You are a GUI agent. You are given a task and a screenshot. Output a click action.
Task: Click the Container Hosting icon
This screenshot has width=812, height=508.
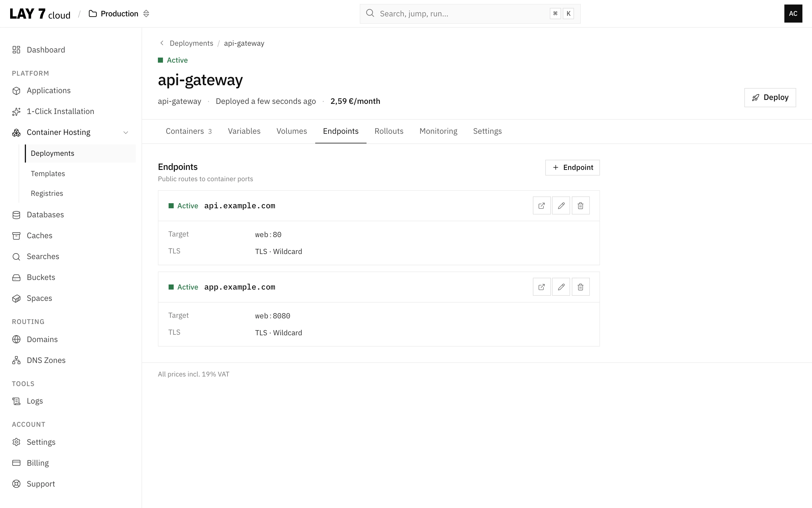[x=16, y=132]
